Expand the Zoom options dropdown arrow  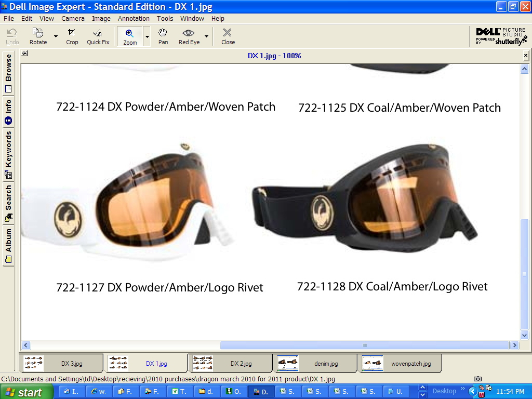(x=147, y=36)
